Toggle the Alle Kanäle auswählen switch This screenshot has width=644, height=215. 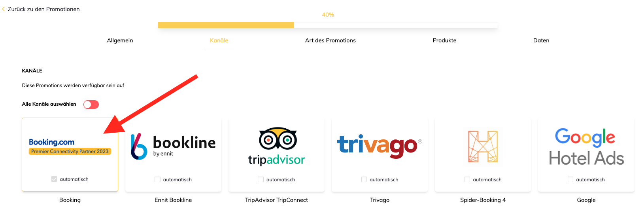point(91,105)
